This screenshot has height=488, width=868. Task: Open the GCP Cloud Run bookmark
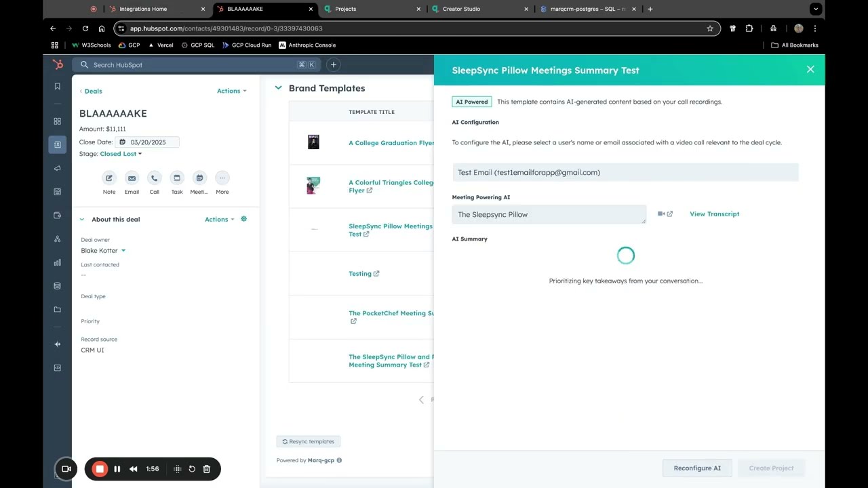click(247, 45)
